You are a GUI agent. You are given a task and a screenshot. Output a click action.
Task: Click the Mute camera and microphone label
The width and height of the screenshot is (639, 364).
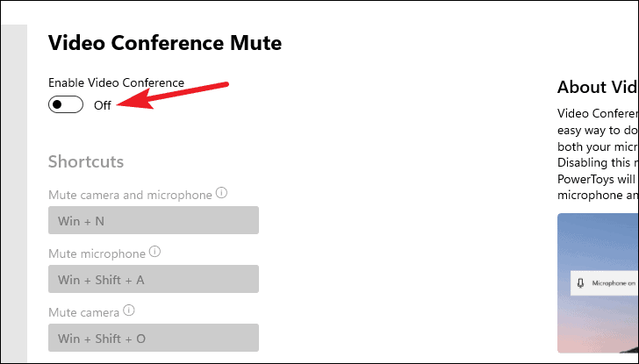coord(130,195)
